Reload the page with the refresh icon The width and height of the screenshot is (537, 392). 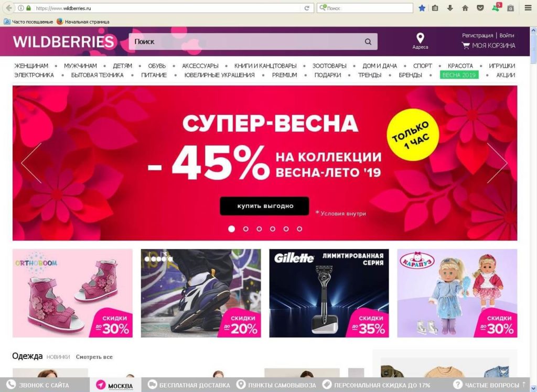[307, 8]
